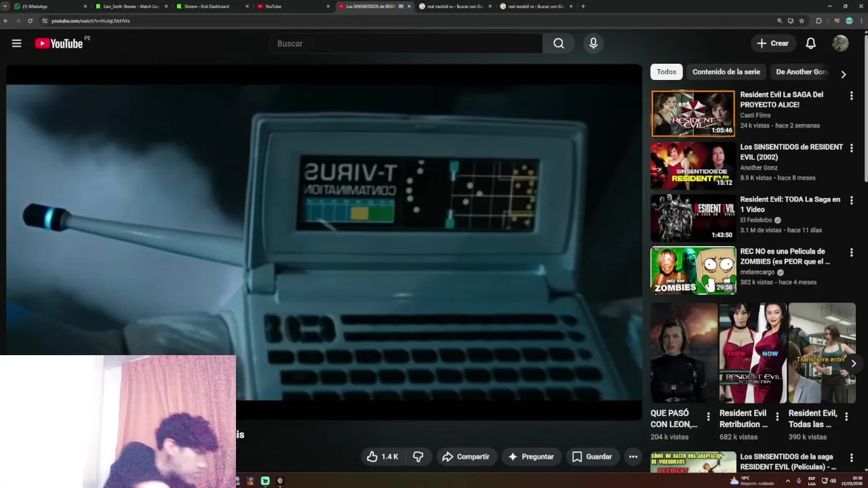Open the YouTube hamburger guide menu
This screenshot has width=868, height=488.
[16, 43]
